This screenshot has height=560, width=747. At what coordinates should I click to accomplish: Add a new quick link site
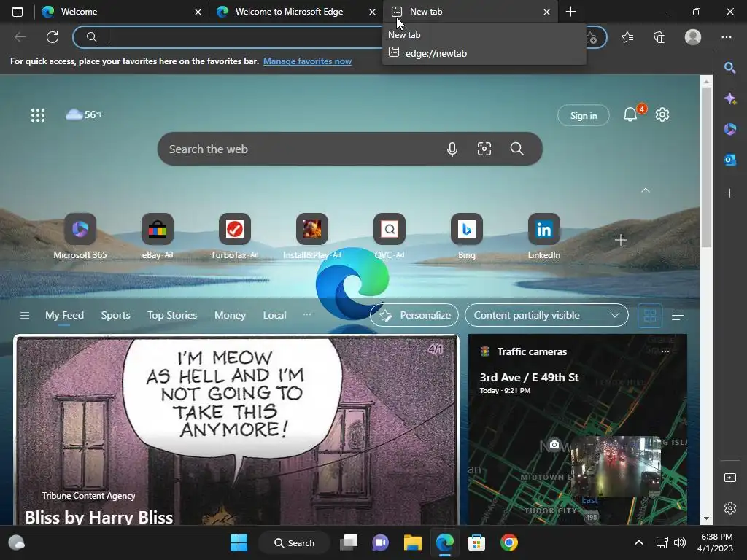[620, 240]
